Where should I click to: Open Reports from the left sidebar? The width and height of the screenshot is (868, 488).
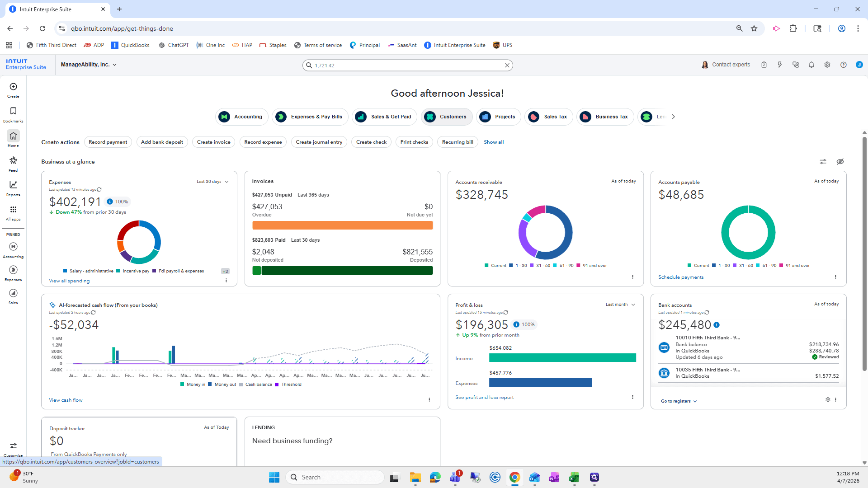pos(13,188)
